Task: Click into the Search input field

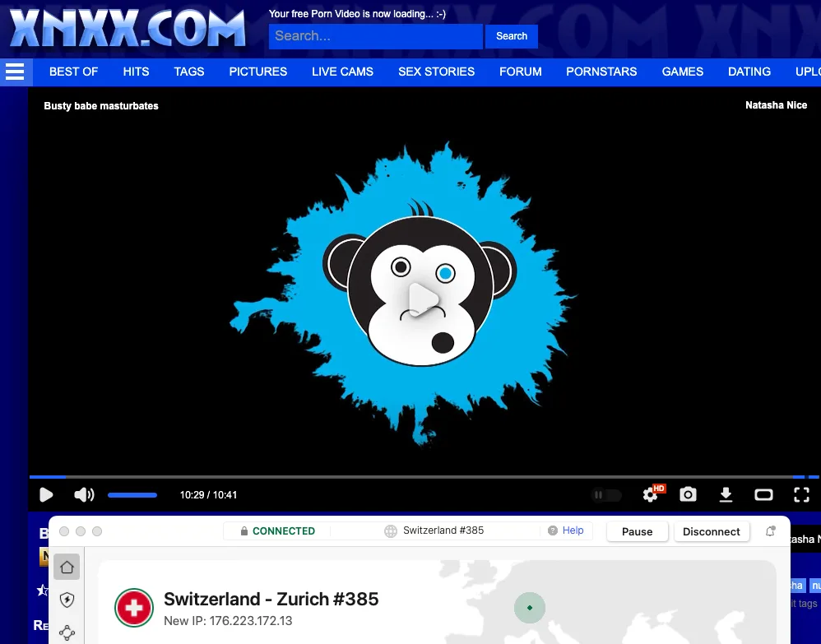Action: coord(375,36)
